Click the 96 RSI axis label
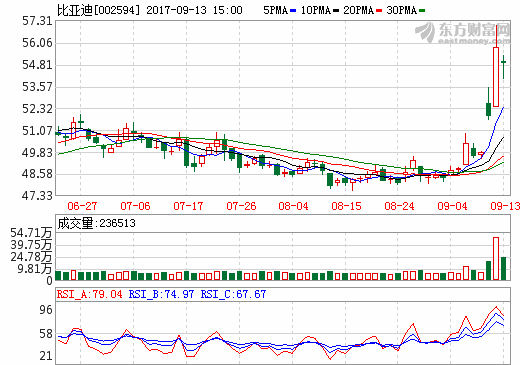Screen dimensions: 520x365 (46, 310)
